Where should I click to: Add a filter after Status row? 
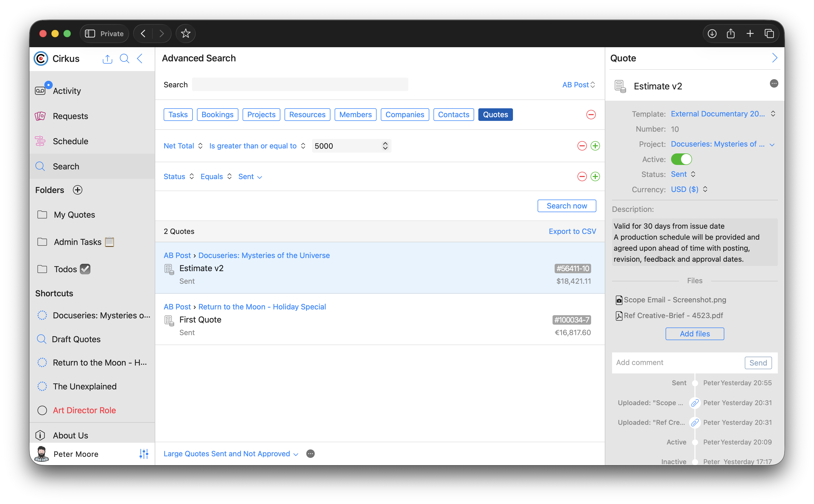click(595, 176)
